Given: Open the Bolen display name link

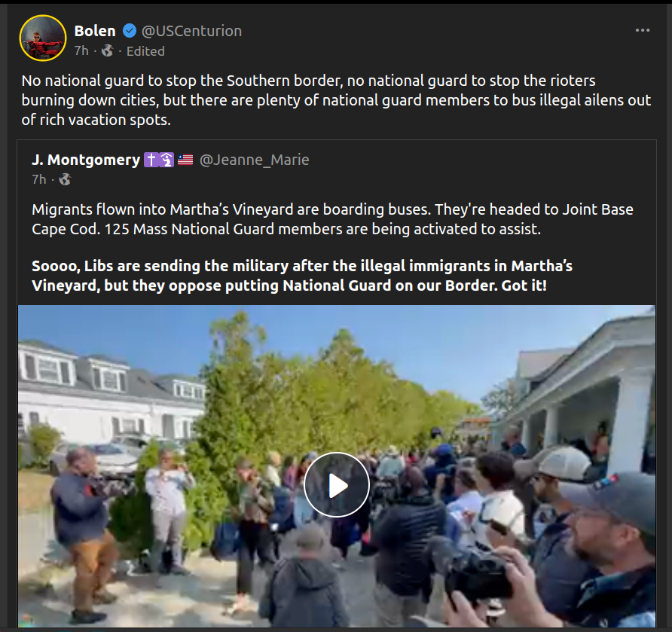Looking at the screenshot, I should click(95, 31).
